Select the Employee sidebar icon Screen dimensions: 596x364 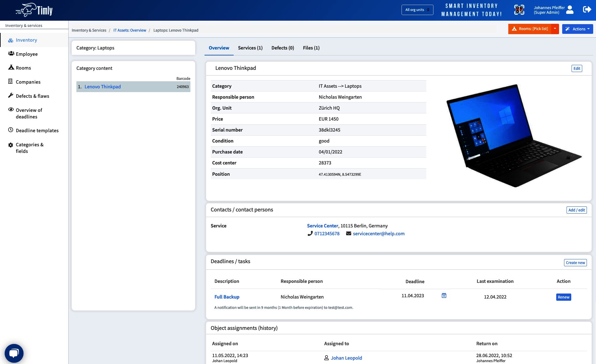[x=11, y=54]
